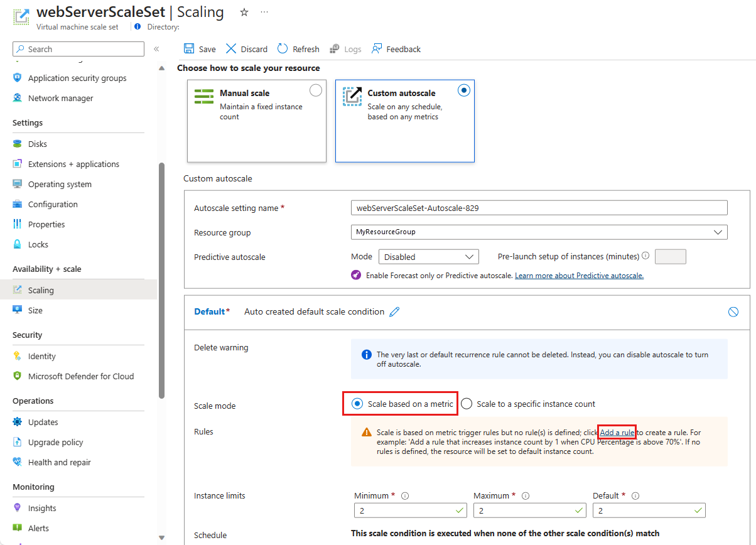756x545 pixels.
Task: Click info icon next to Pre-launch setup of instances
Action: tap(645, 256)
